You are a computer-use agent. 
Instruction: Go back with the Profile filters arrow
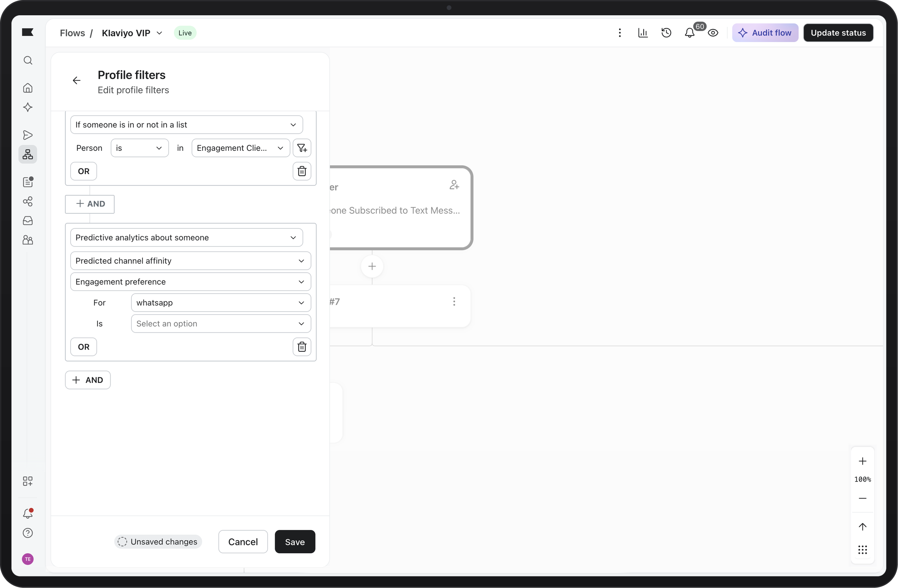coord(77,81)
